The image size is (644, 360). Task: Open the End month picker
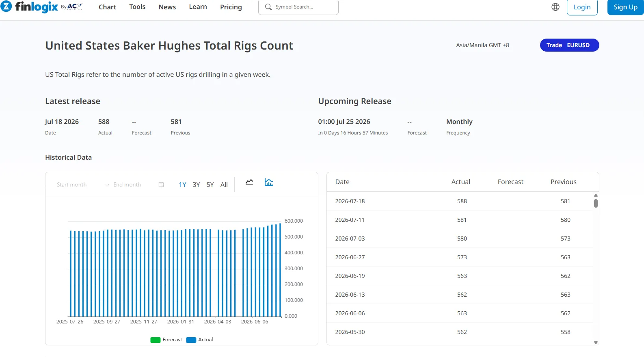pos(127,184)
